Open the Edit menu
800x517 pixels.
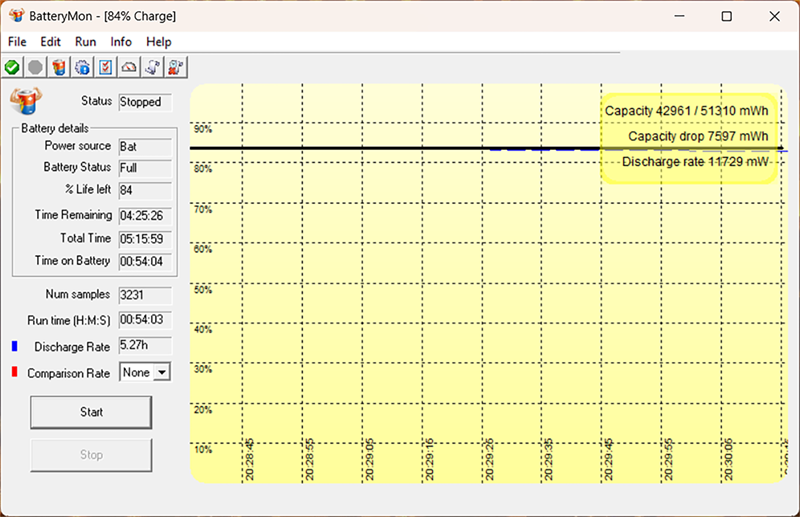click(51, 42)
